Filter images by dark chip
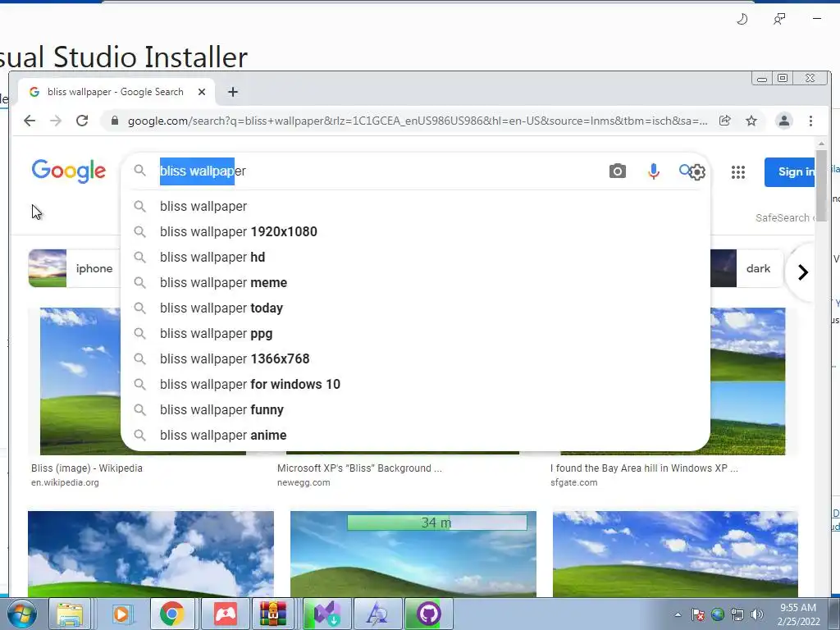This screenshot has height=630, width=840. click(x=746, y=268)
